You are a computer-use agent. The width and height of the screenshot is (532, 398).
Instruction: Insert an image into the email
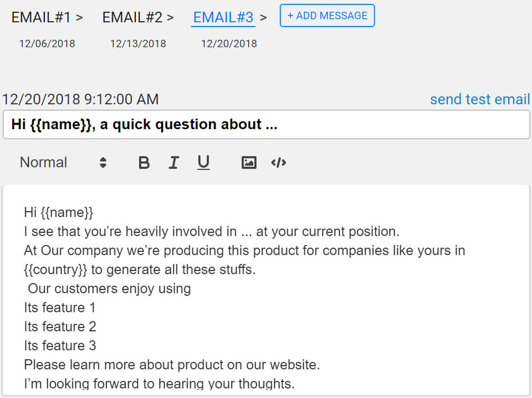pos(249,163)
